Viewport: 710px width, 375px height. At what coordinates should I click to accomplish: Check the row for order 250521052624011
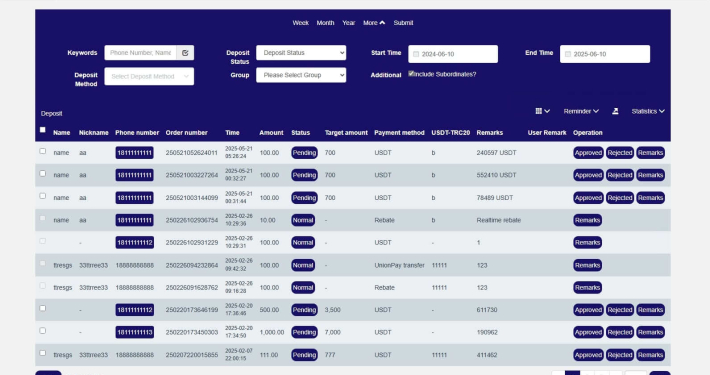43,151
